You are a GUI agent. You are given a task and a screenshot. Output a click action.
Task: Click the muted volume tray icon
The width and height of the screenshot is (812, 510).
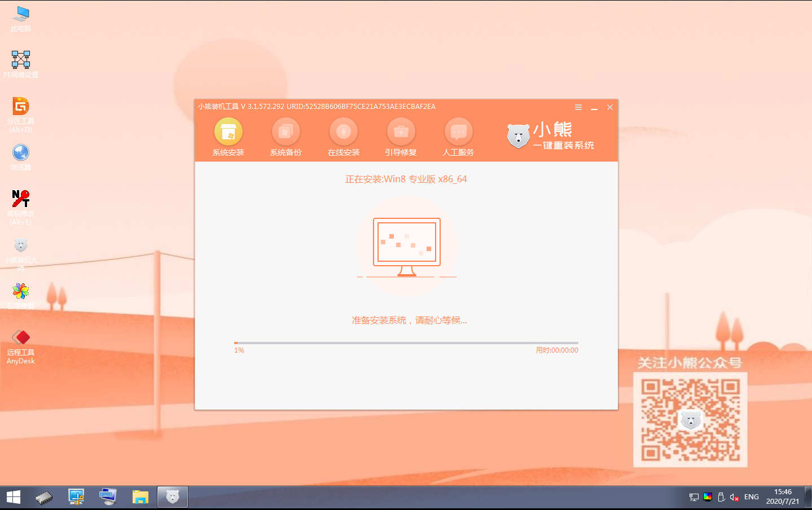(x=734, y=497)
